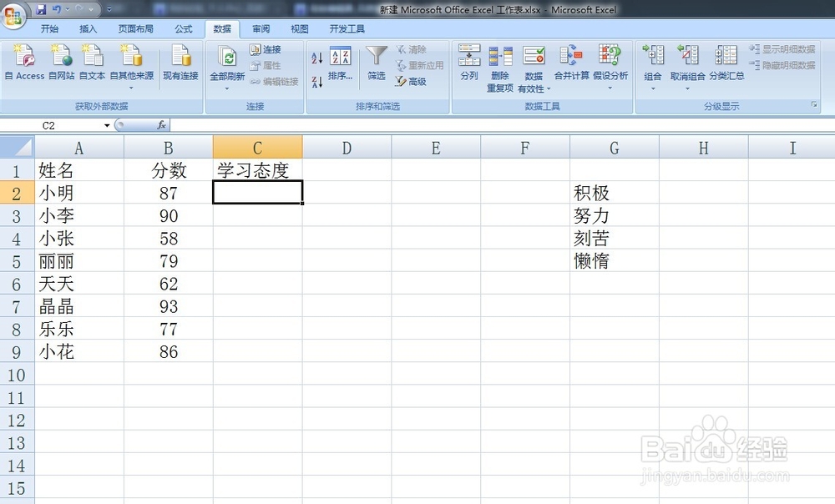Switch to the 公式 (Formulas) tab

(185, 28)
